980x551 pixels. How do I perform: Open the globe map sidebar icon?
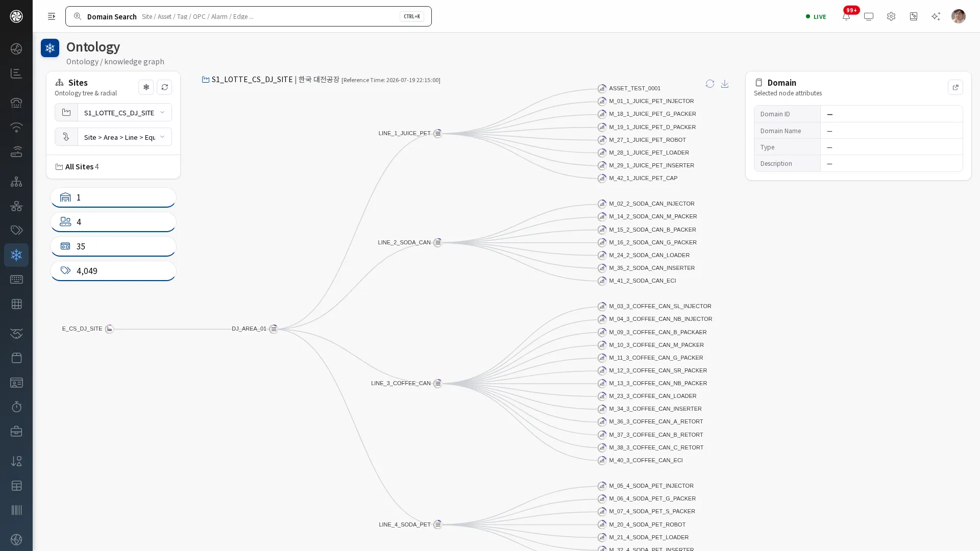tap(16, 49)
